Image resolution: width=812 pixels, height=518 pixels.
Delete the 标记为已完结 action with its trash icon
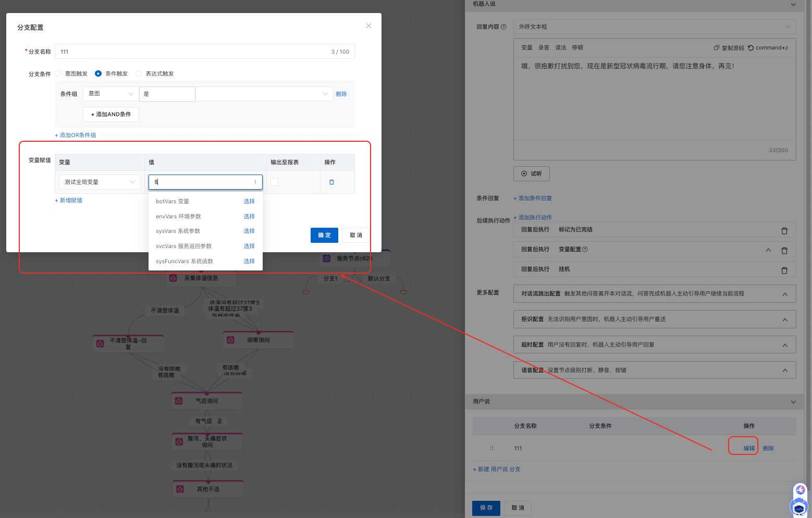tap(784, 231)
